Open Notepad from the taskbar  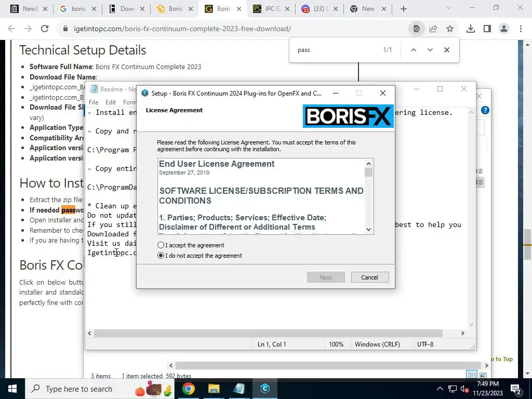pos(239,389)
